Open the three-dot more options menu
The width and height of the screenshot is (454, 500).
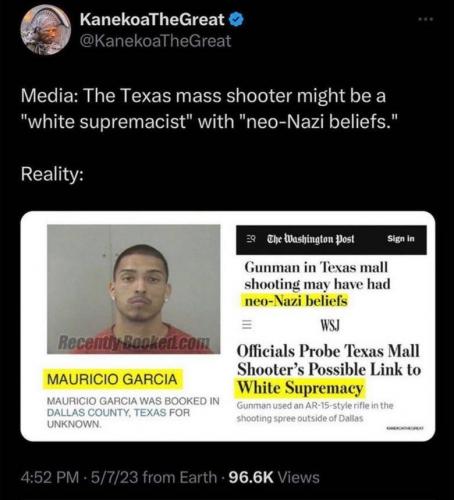(426, 19)
